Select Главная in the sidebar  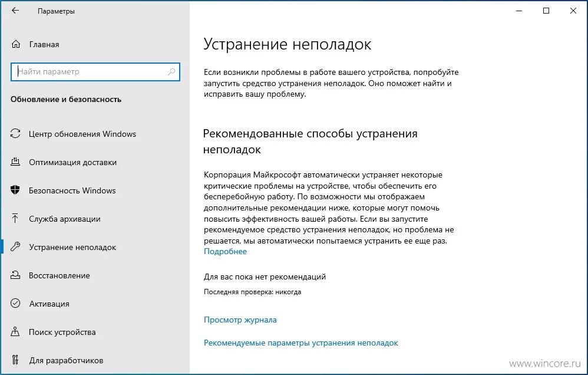[x=43, y=44]
